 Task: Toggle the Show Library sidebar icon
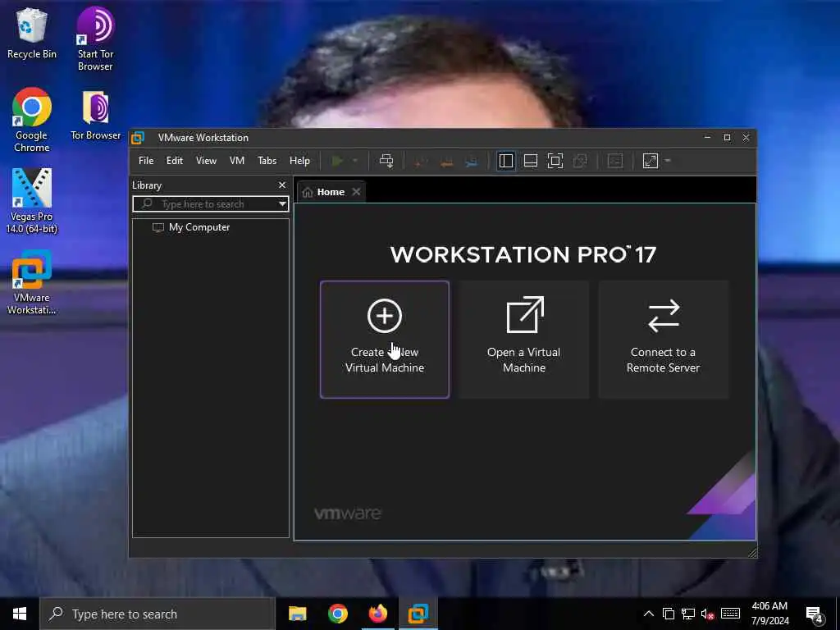[505, 161]
